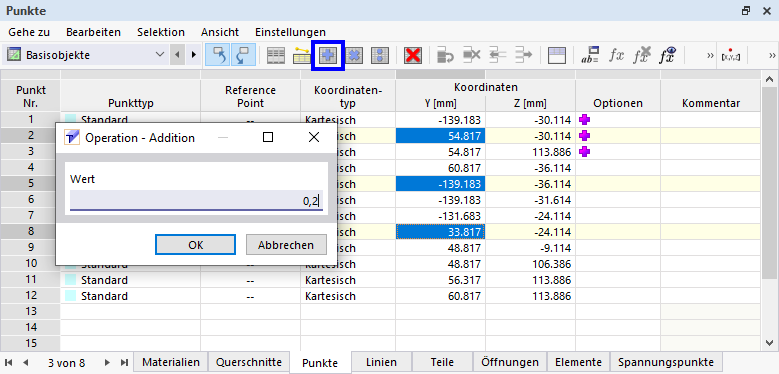Open the Ansicht menu
The image size is (779, 374).
click(x=220, y=32)
